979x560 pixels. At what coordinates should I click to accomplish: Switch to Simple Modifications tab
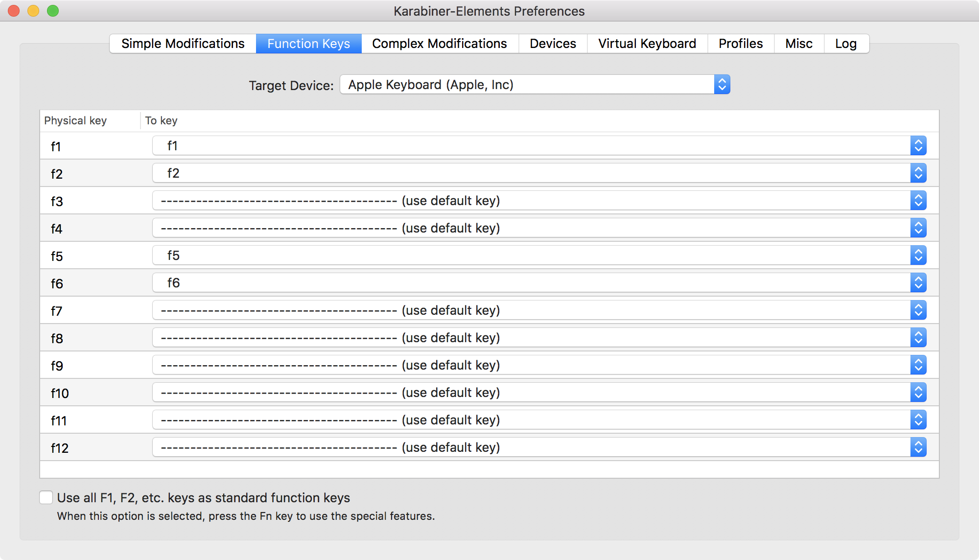click(x=183, y=44)
